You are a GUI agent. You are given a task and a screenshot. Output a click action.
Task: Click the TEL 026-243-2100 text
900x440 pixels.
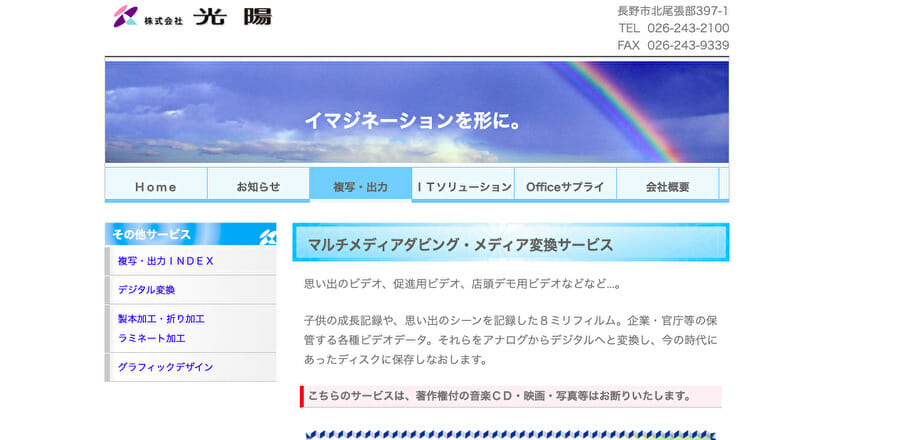pos(674,28)
